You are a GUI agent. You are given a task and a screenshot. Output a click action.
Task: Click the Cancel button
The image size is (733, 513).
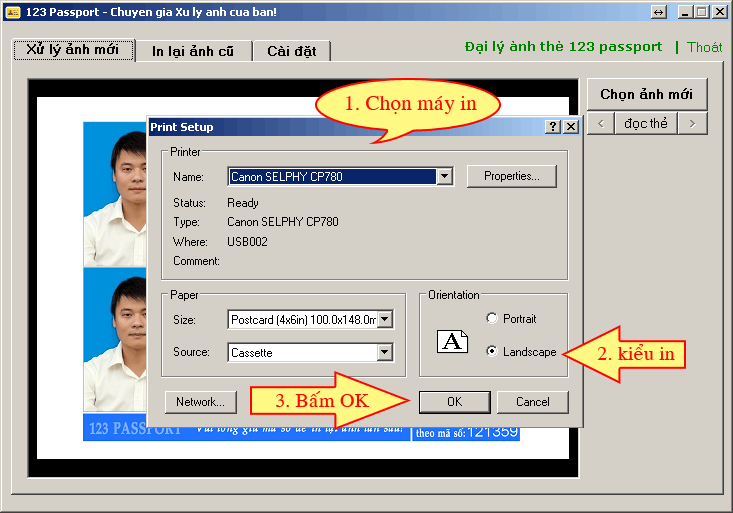(x=532, y=402)
